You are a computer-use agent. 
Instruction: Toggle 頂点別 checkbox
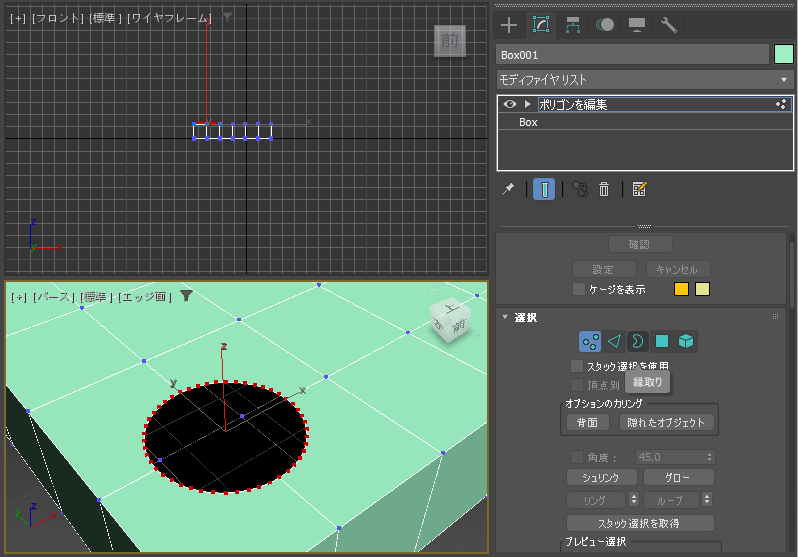click(x=577, y=385)
